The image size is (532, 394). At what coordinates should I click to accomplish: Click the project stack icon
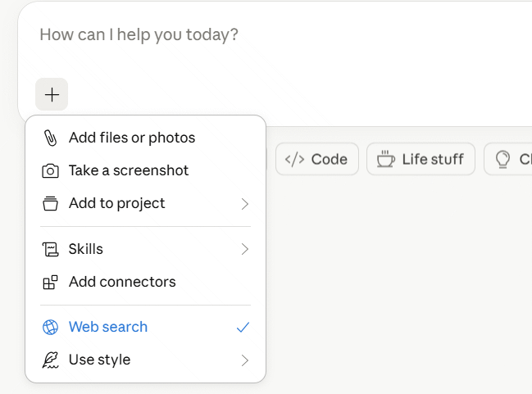[x=51, y=203]
